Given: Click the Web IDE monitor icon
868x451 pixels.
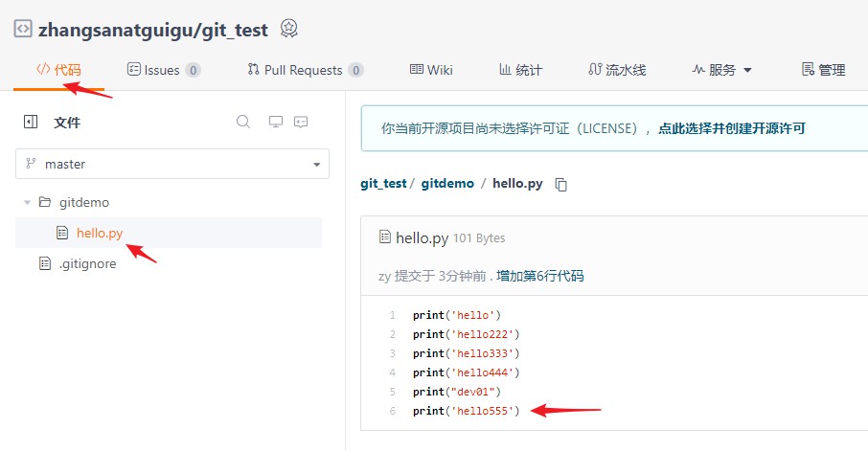Looking at the screenshot, I should 276,122.
